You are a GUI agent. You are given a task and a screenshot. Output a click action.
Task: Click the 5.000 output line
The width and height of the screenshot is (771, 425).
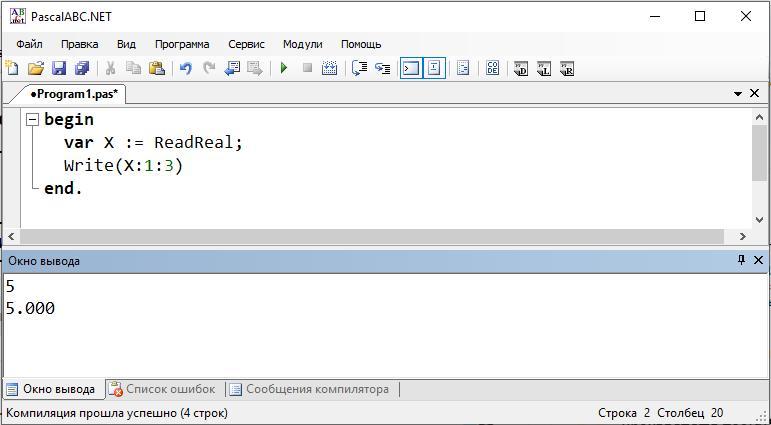[x=30, y=309]
